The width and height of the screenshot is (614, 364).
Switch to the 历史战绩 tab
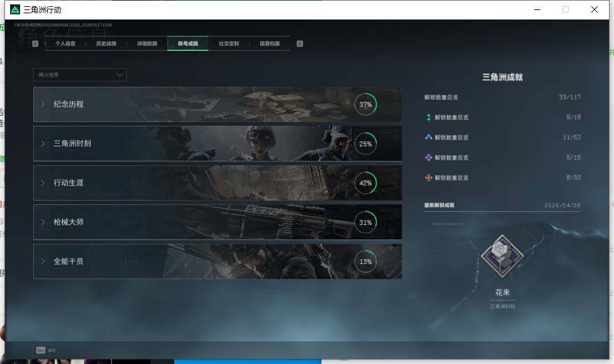[106, 43]
